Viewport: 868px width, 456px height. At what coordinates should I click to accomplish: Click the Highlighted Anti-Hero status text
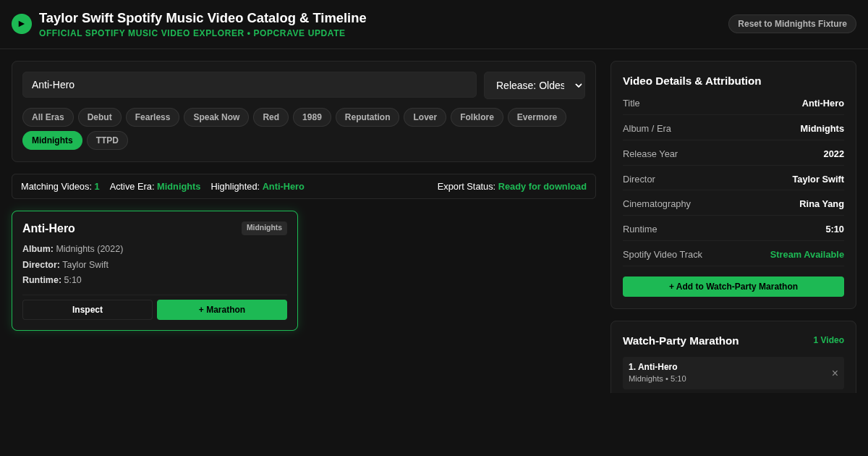(x=258, y=187)
